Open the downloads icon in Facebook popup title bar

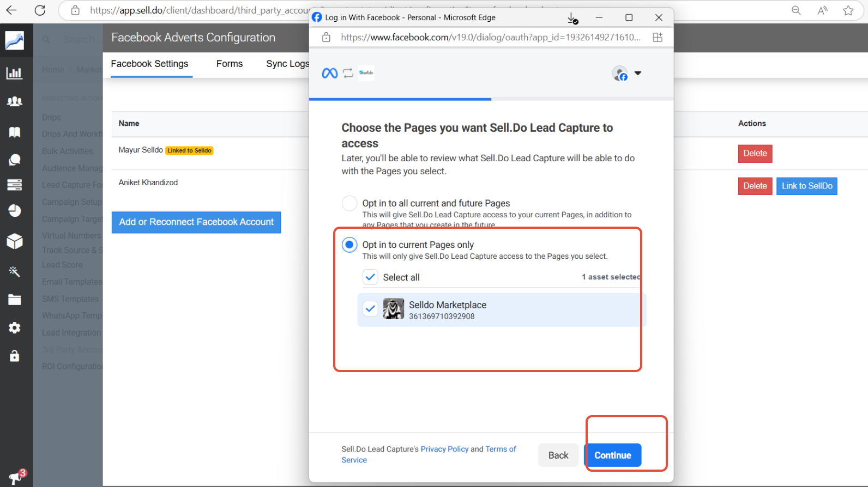(572, 18)
